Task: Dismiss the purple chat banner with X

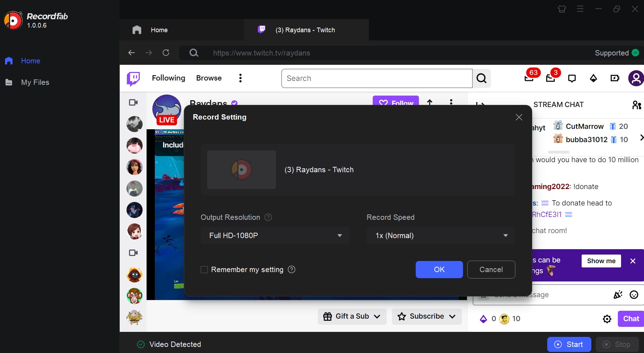Action: pos(633,261)
